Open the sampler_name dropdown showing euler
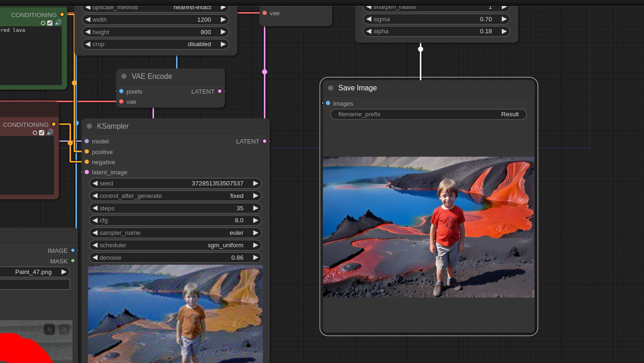The width and height of the screenshot is (644, 363). pos(175,233)
